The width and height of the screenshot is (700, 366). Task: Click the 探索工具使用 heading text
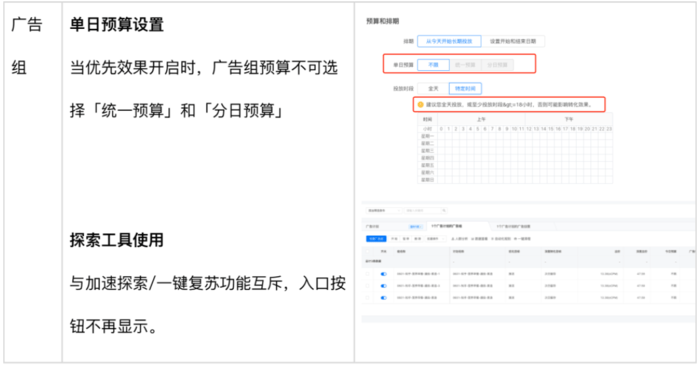coord(117,240)
